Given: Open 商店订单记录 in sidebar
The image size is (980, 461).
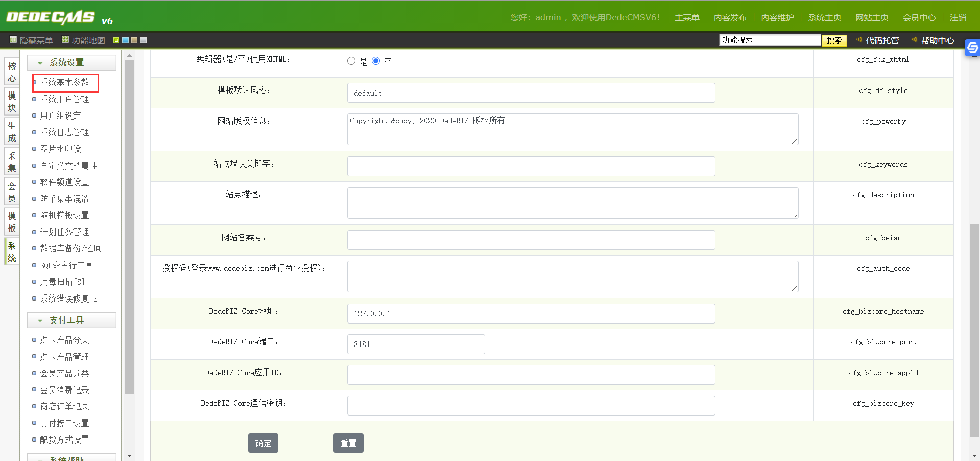Looking at the screenshot, I should pyautogui.click(x=65, y=406).
